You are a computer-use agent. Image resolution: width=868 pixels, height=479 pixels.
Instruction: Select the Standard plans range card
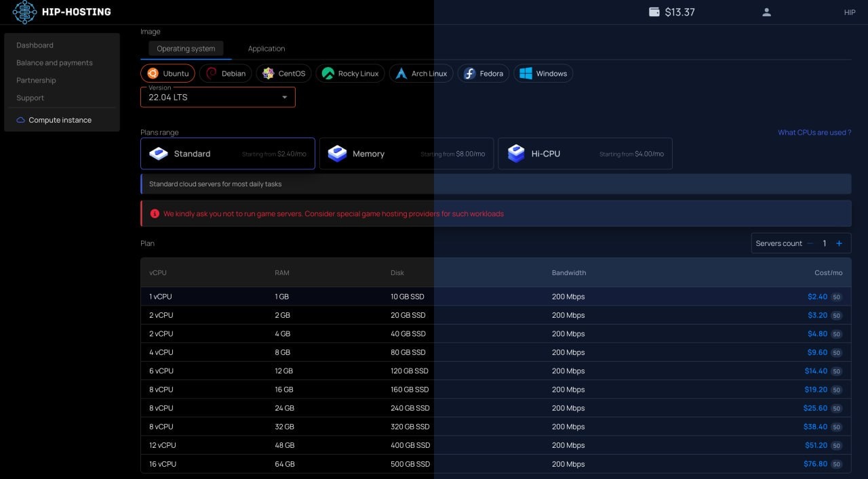click(227, 154)
